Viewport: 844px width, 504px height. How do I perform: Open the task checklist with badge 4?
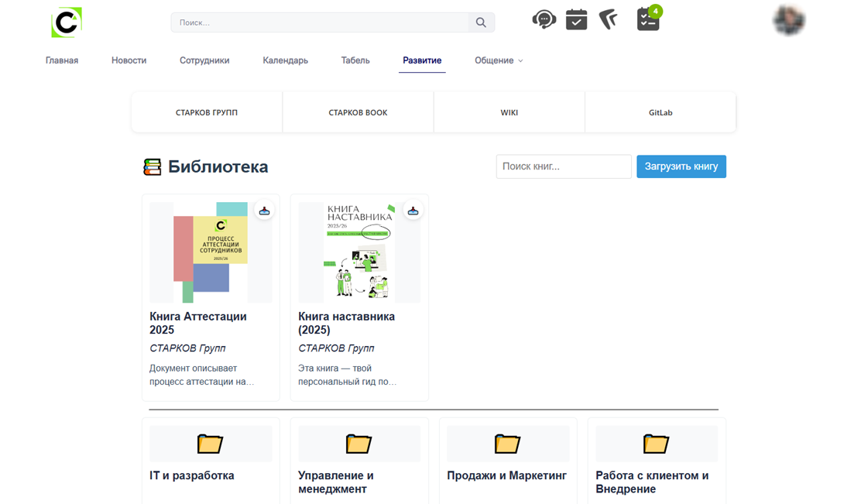tap(648, 19)
